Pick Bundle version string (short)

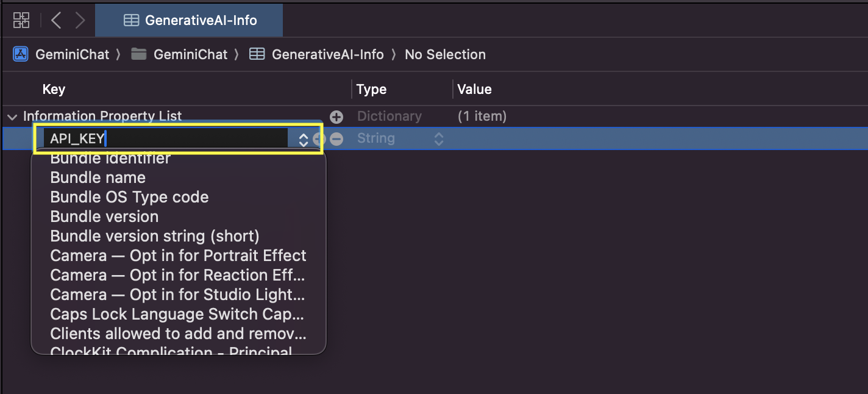coord(155,236)
